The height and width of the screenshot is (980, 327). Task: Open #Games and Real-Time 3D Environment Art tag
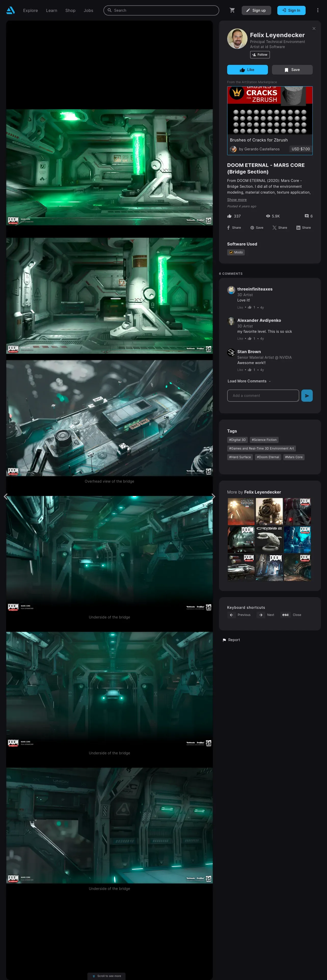pyautogui.click(x=262, y=449)
